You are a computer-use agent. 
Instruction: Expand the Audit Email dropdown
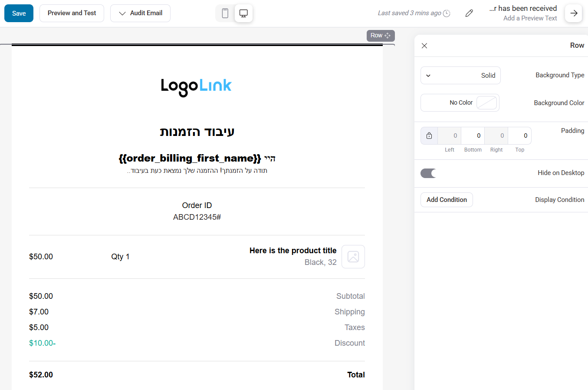click(x=140, y=13)
